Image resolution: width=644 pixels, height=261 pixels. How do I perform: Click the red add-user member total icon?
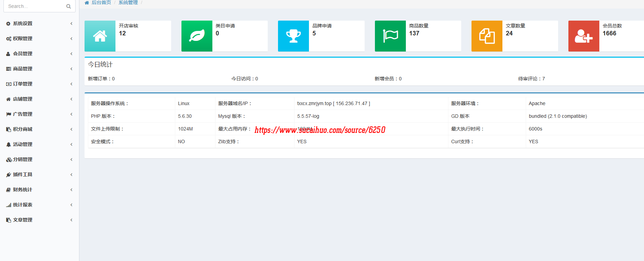(584, 36)
